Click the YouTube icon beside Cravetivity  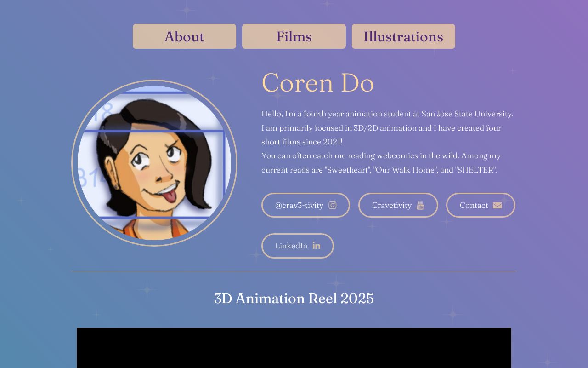(x=420, y=205)
